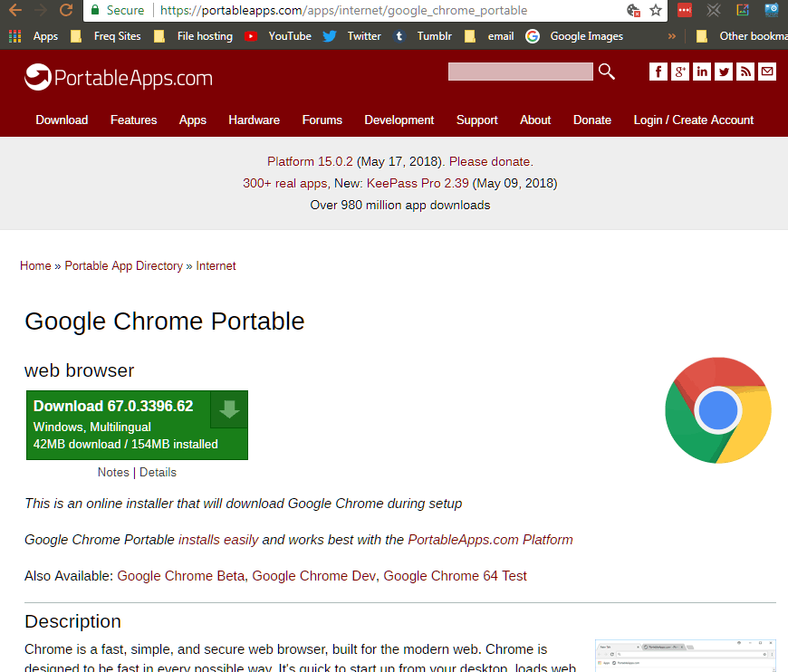788x672 pixels.
Task: Open the Development navigation item
Action: pos(399,120)
